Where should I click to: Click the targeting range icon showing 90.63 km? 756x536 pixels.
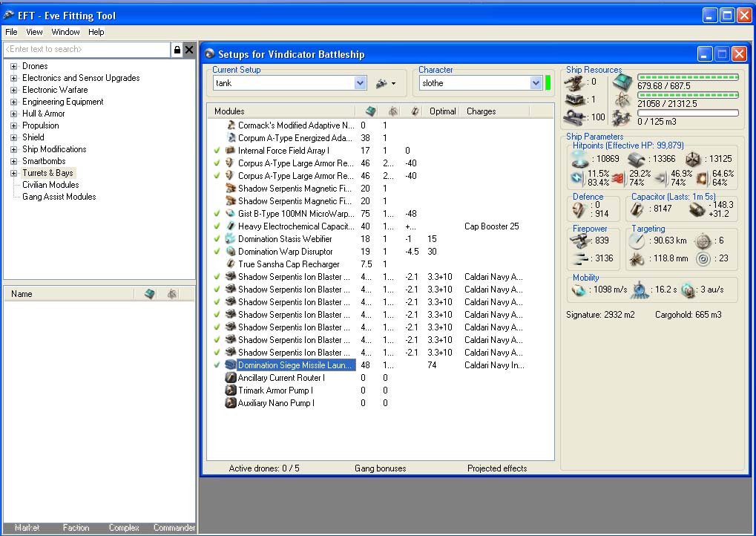pos(637,241)
